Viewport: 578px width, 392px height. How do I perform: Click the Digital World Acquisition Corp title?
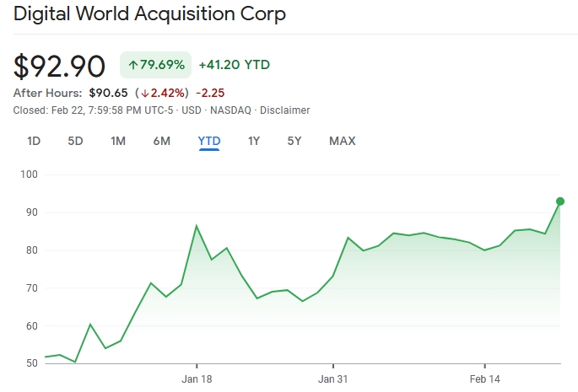[x=149, y=14]
